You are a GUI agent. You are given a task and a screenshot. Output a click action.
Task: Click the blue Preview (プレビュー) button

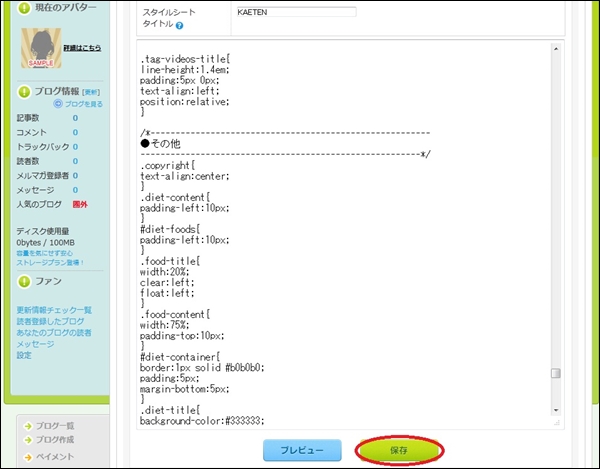click(302, 450)
